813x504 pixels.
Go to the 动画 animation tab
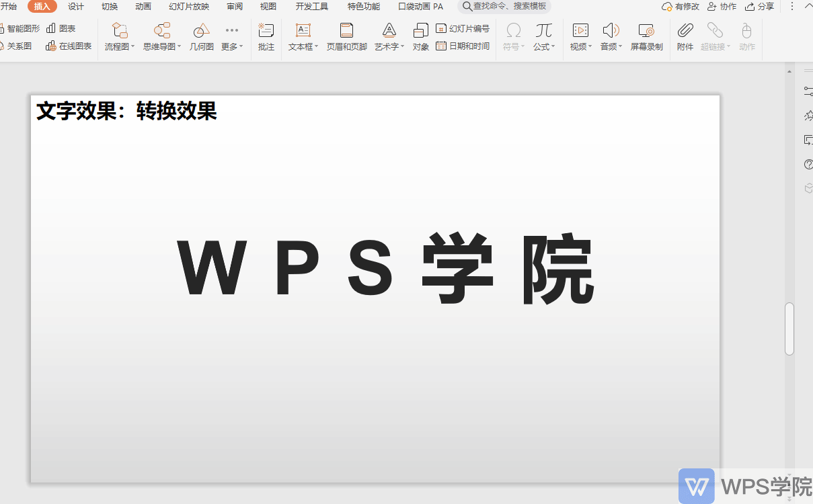(143, 7)
